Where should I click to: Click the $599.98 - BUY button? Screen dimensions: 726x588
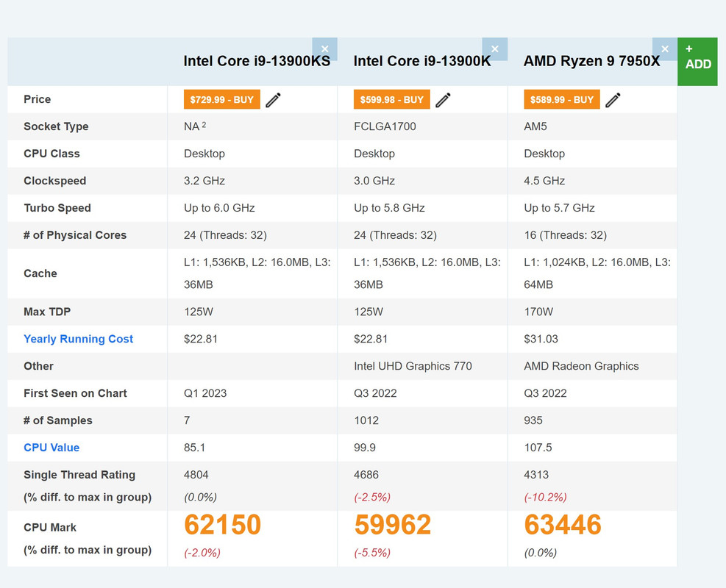392,99
